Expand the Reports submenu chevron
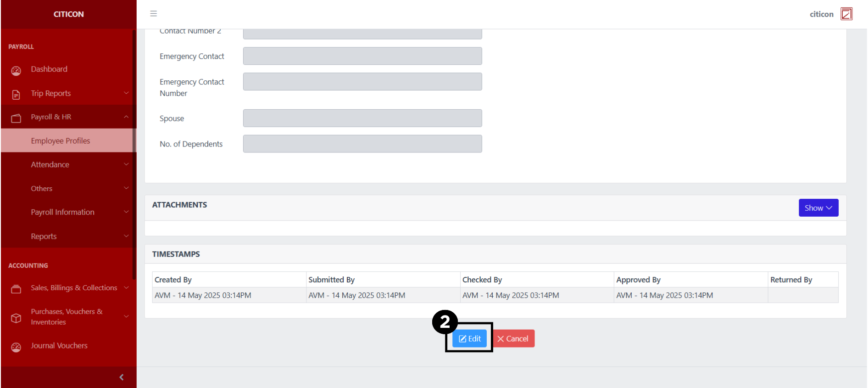Image resolution: width=868 pixels, height=388 pixels. point(126,236)
